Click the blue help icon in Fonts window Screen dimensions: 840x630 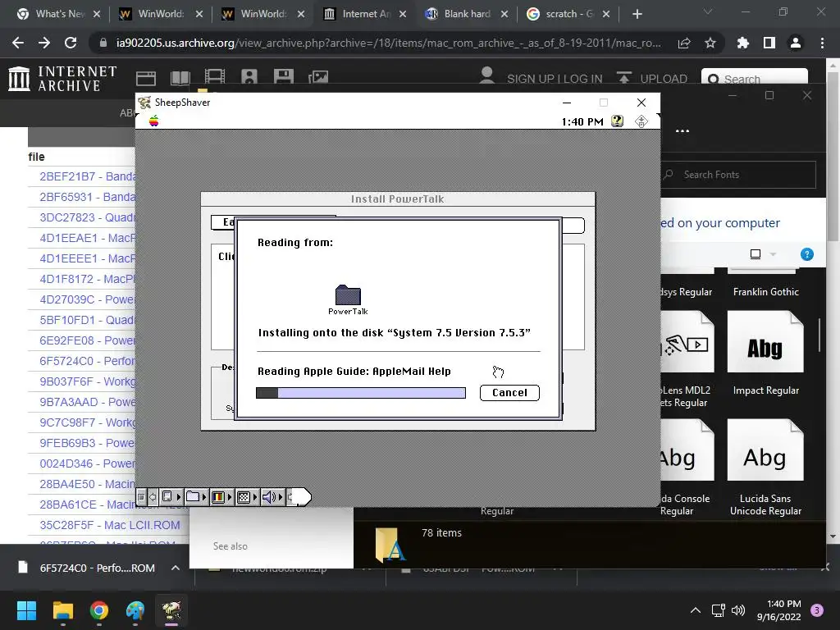807,254
